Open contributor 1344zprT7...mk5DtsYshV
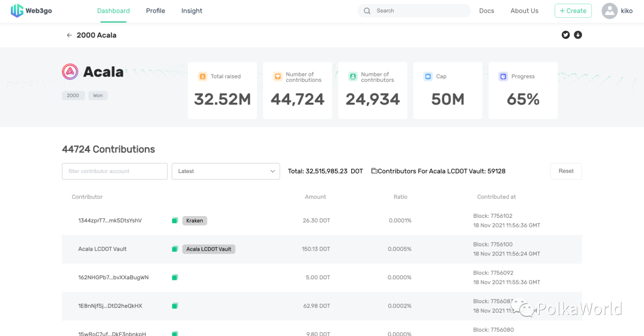Screen dimensions: 644x336 tap(110, 221)
